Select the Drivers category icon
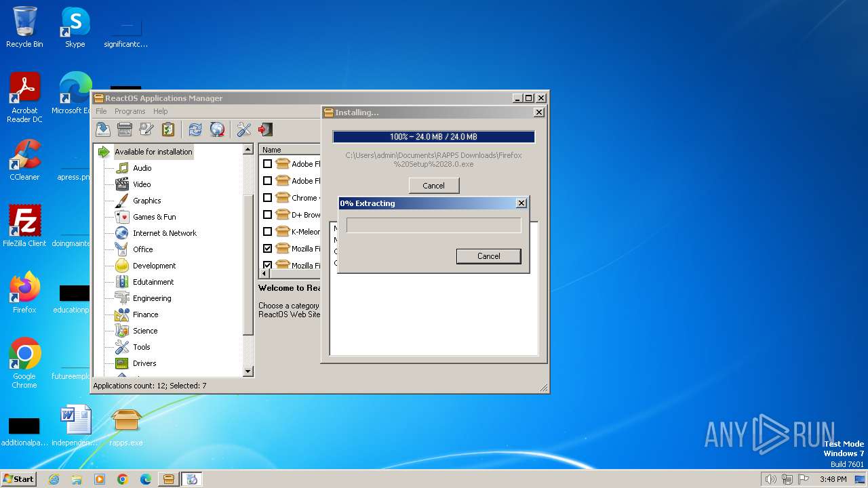Screen dimensions: 868x488 122,363
